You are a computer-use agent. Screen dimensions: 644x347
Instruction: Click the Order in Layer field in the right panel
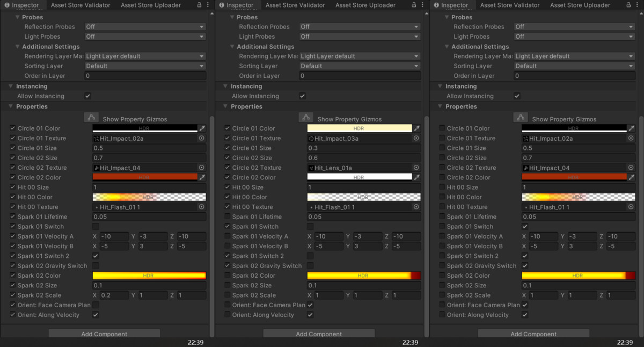575,76
